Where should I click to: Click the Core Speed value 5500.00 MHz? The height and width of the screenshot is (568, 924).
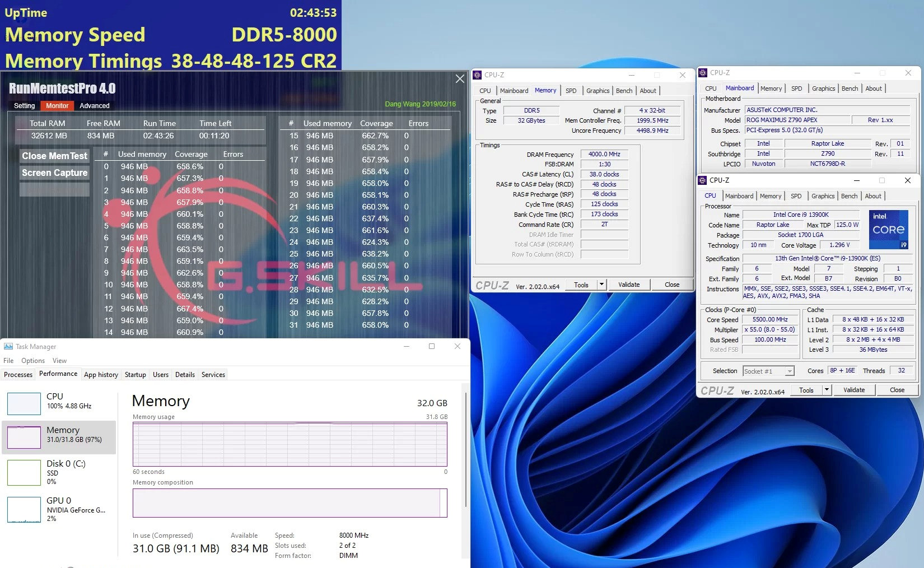(x=770, y=319)
